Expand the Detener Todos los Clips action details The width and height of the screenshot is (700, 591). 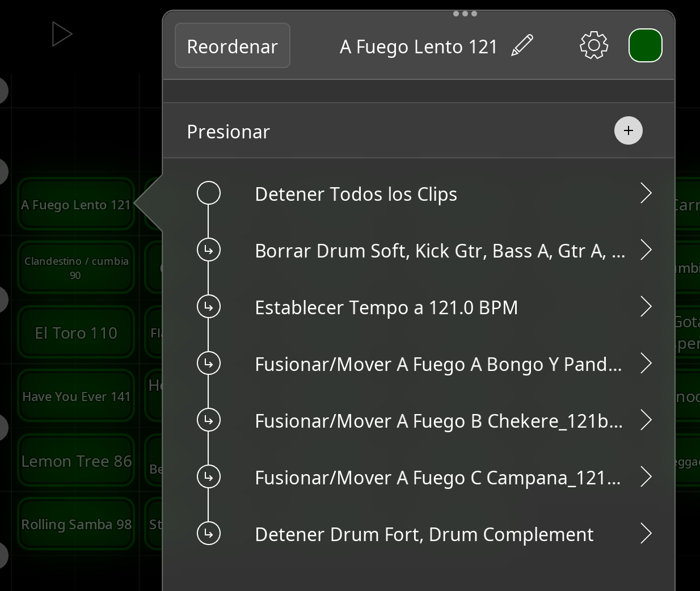(647, 193)
